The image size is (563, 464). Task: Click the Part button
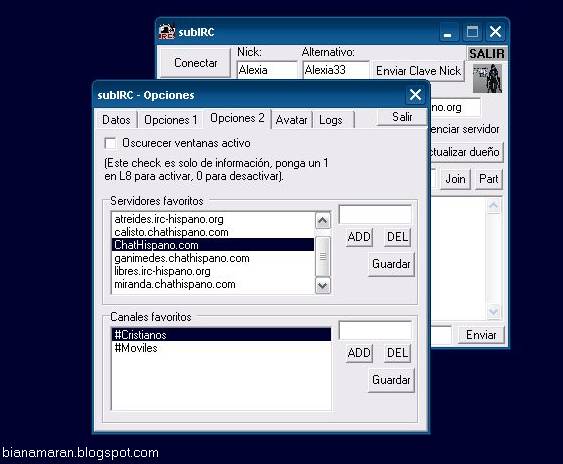[x=489, y=179]
